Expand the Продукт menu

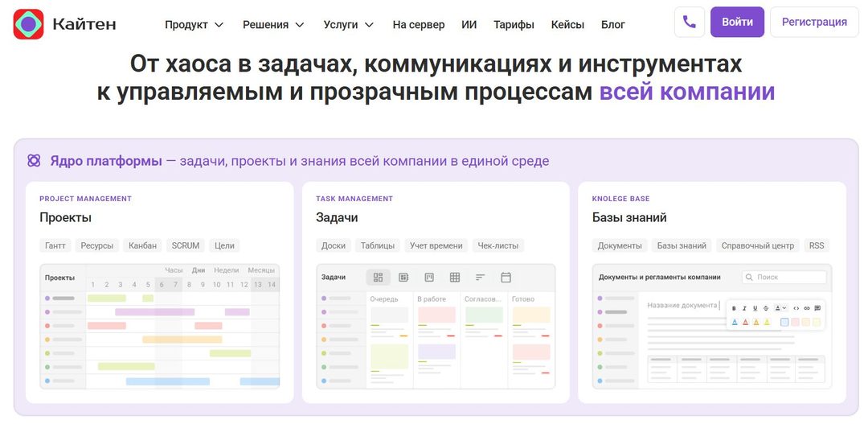tap(194, 24)
